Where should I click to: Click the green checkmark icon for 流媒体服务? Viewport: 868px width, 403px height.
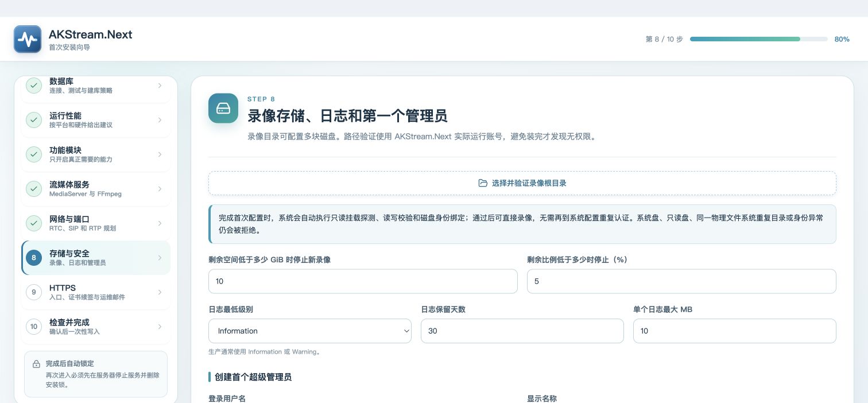34,189
